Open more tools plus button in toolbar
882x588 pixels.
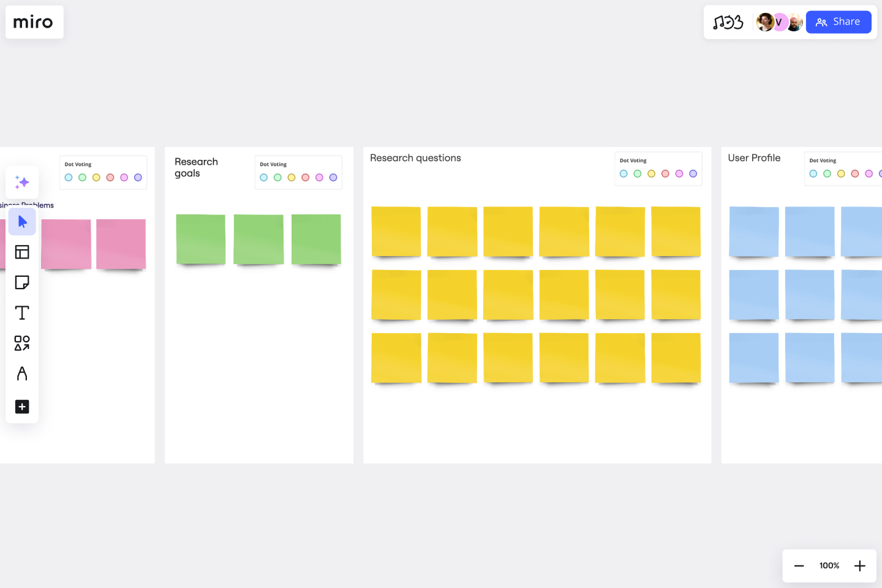pos(22,407)
